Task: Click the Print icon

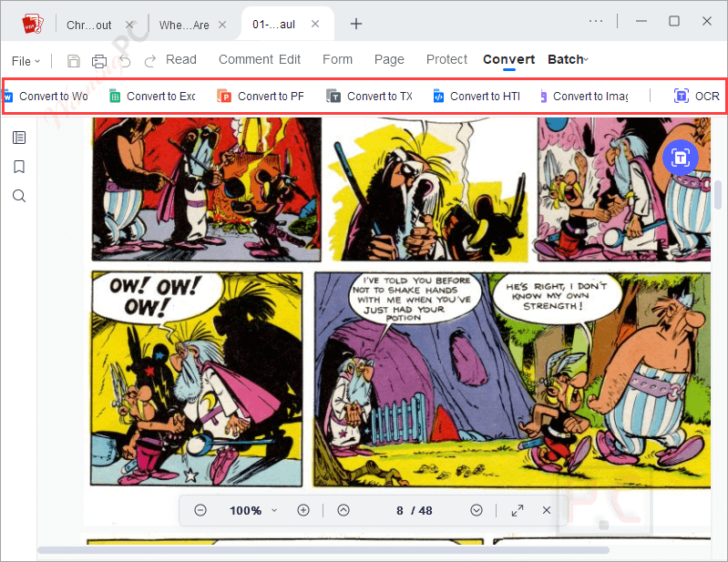Action: click(99, 61)
